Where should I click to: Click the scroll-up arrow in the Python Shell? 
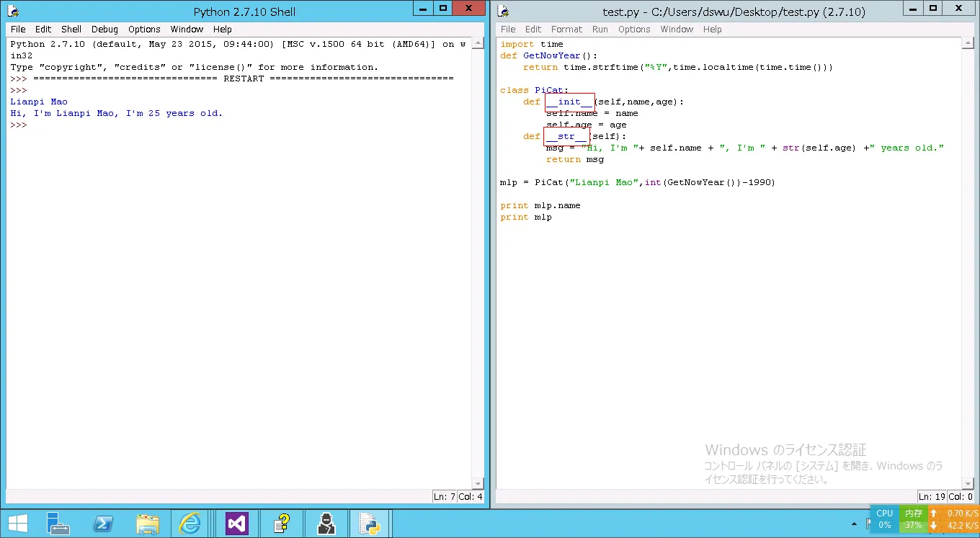(x=477, y=44)
